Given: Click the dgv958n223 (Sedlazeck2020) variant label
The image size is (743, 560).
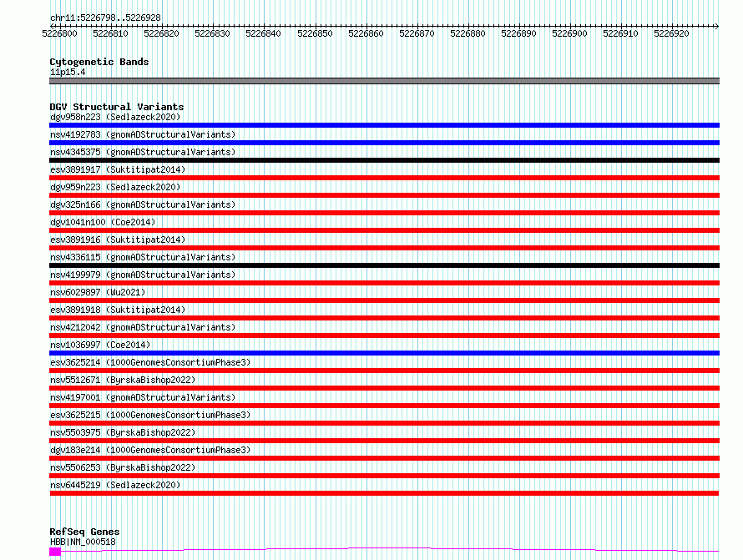Looking at the screenshot, I should click(x=115, y=117).
